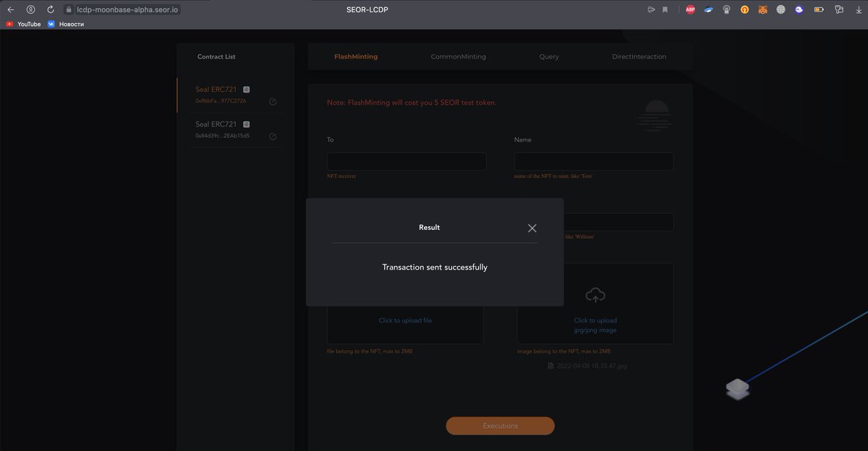Open the Query tab
The height and width of the screenshot is (451, 868).
pyautogui.click(x=549, y=56)
